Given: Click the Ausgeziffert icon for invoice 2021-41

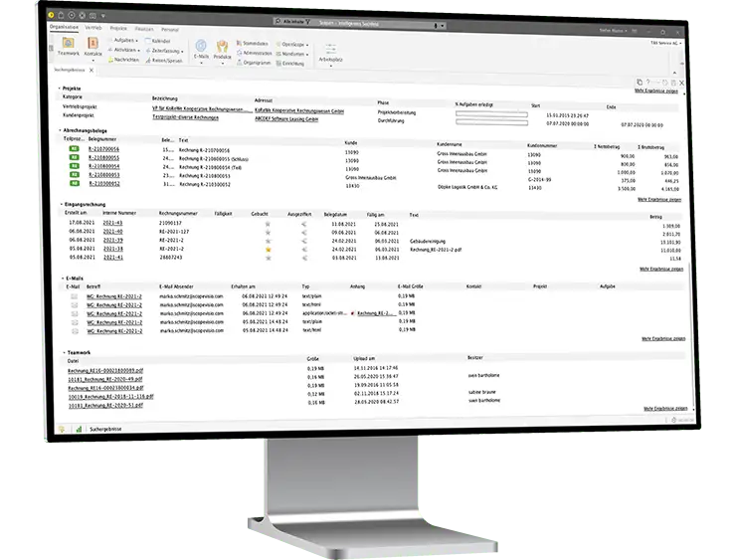Looking at the screenshot, I should tap(304, 259).
